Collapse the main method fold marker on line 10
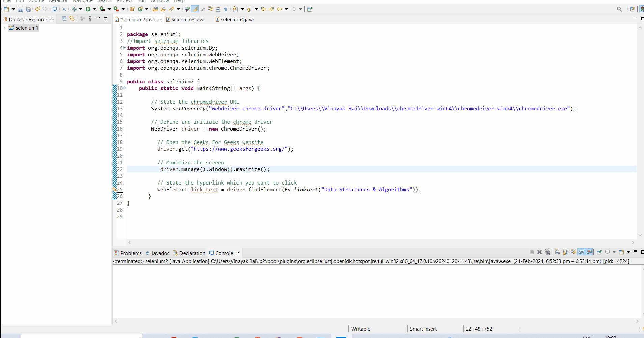This screenshot has height=338, width=644. (x=124, y=88)
